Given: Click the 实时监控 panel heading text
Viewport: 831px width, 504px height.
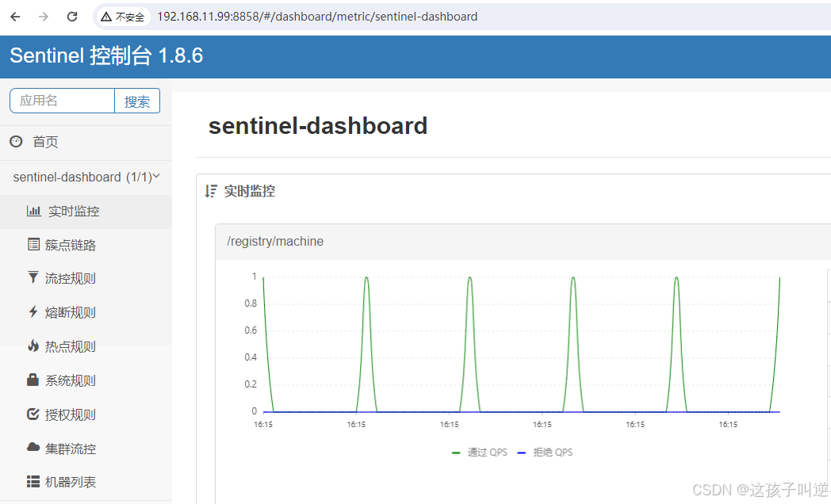Looking at the screenshot, I should [250, 191].
